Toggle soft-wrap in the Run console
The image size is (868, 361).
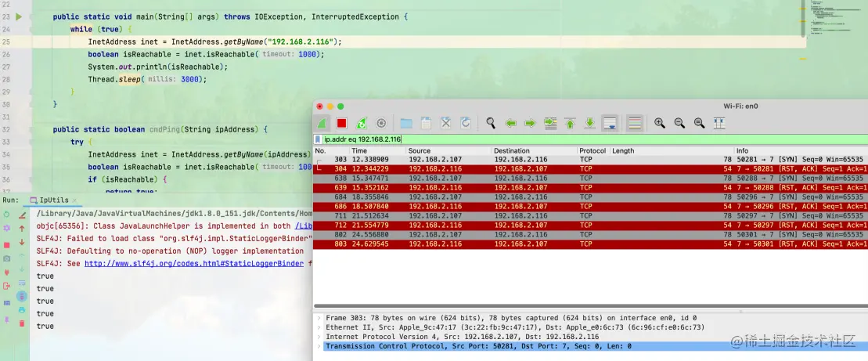[x=22, y=283]
